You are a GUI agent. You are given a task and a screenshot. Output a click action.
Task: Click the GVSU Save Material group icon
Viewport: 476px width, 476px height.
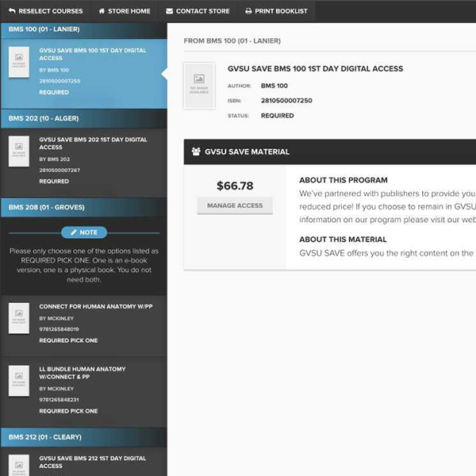[x=196, y=152]
